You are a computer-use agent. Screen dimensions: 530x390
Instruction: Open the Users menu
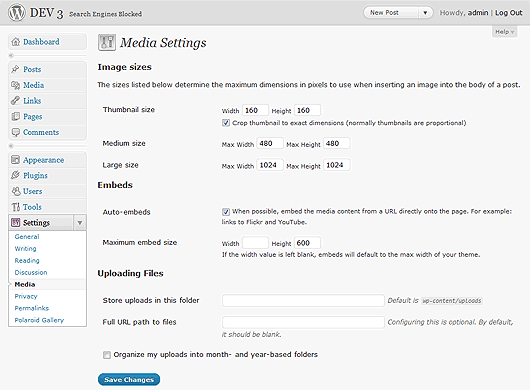[x=33, y=191]
